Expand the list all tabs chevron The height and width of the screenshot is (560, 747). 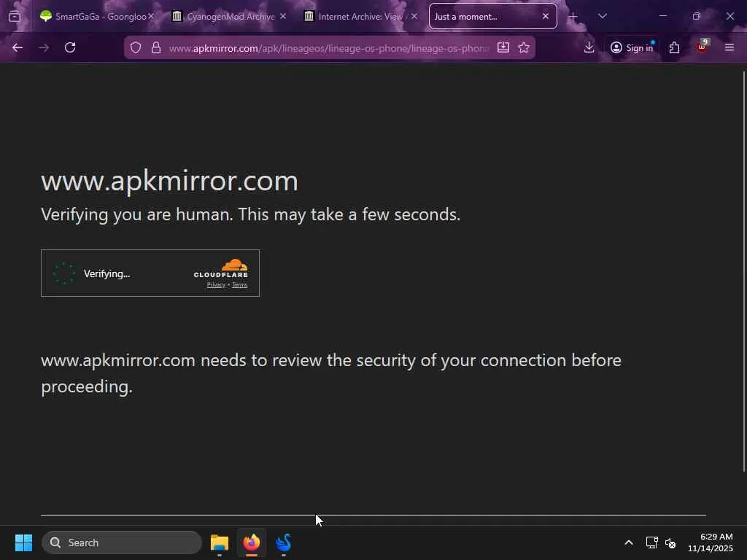click(602, 16)
